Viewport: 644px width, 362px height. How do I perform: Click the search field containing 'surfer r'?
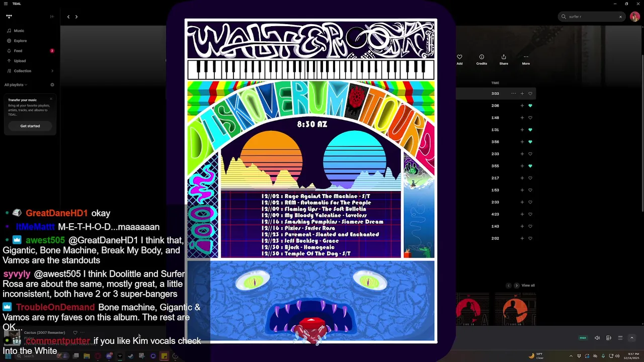pos(592,17)
